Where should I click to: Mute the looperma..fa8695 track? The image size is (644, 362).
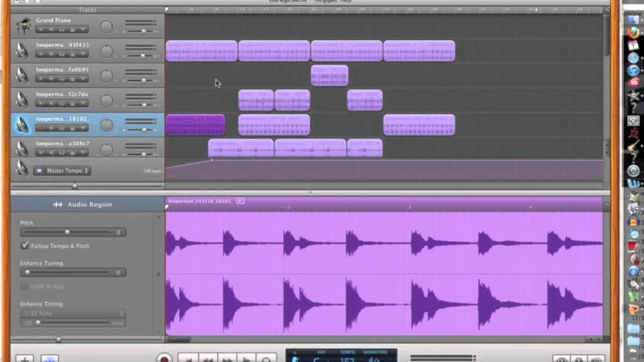click(52, 79)
